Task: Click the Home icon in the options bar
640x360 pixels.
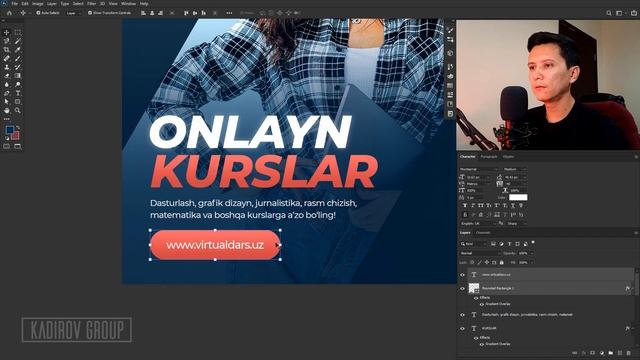Action: [9, 13]
